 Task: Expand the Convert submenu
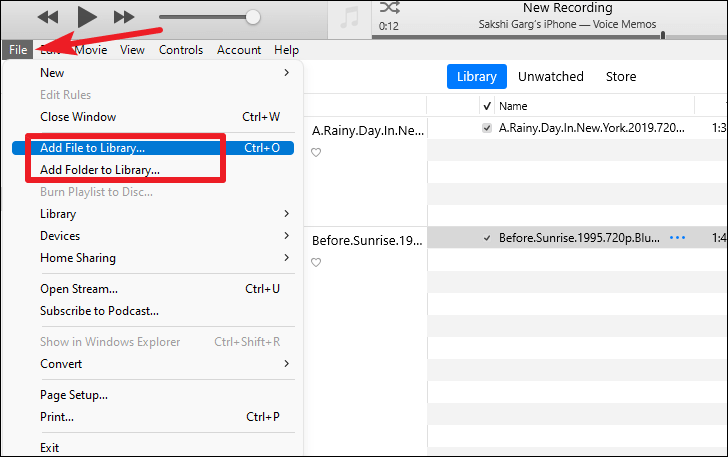[153, 364]
